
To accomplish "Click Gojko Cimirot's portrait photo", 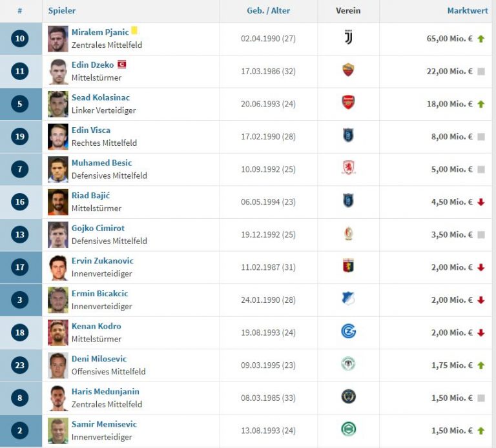I will [x=58, y=234].
